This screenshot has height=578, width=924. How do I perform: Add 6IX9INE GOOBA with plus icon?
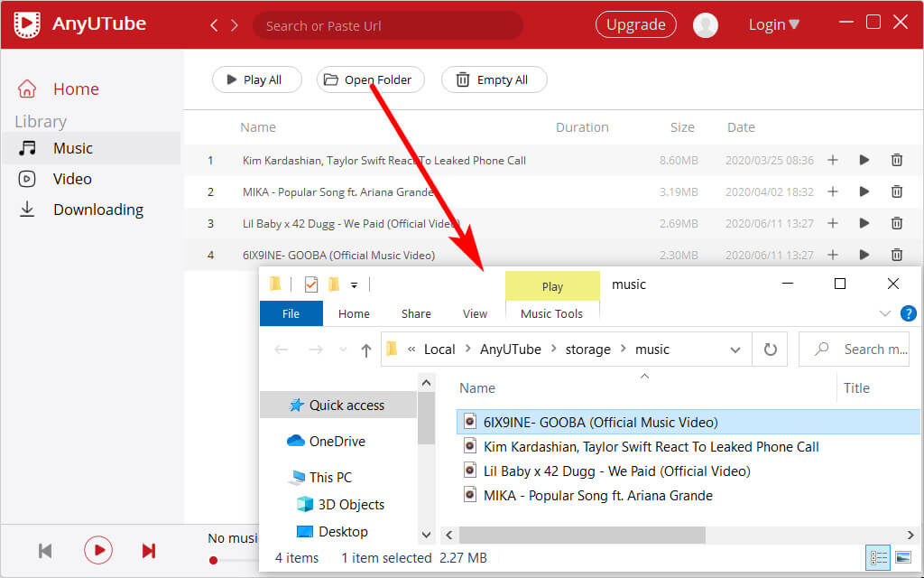(833, 255)
